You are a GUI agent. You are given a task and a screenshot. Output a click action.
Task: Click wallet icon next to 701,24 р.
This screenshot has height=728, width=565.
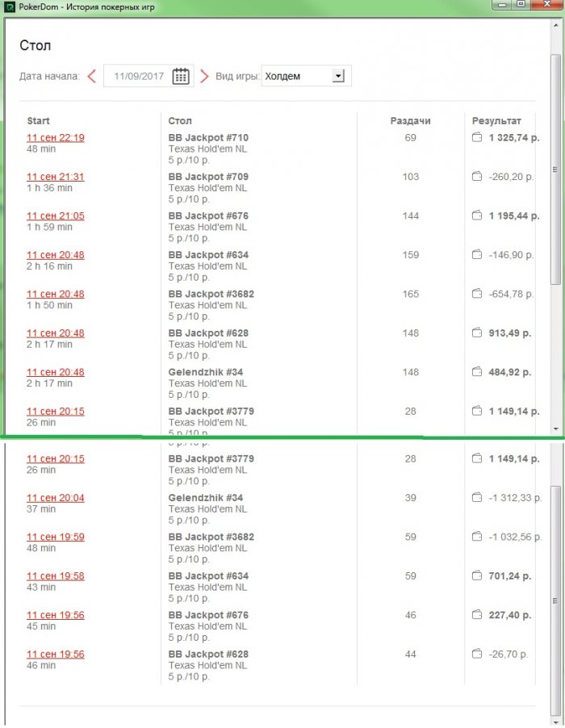(x=477, y=575)
